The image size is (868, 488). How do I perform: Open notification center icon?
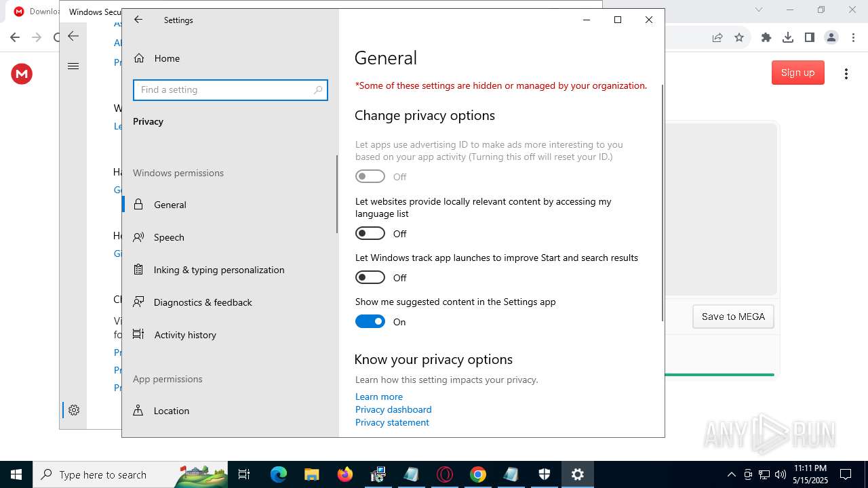click(x=846, y=474)
